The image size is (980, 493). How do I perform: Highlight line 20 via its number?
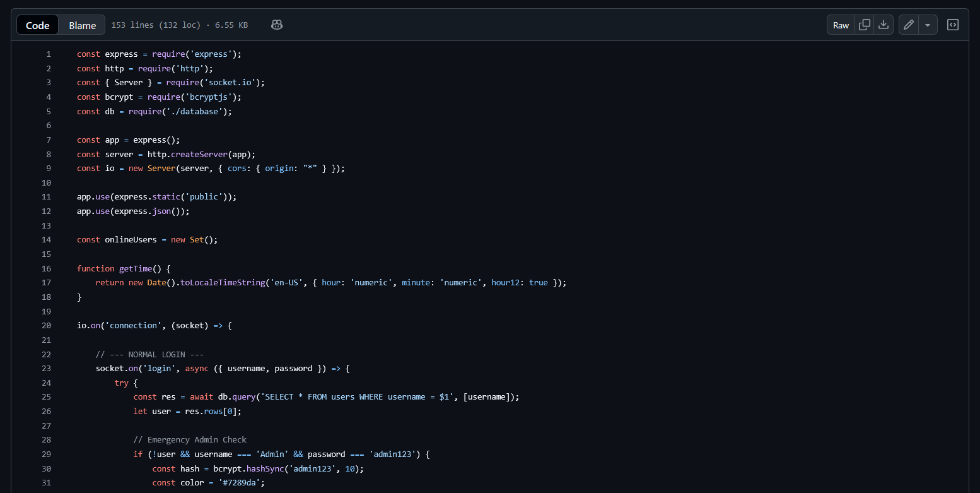tap(46, 326)
